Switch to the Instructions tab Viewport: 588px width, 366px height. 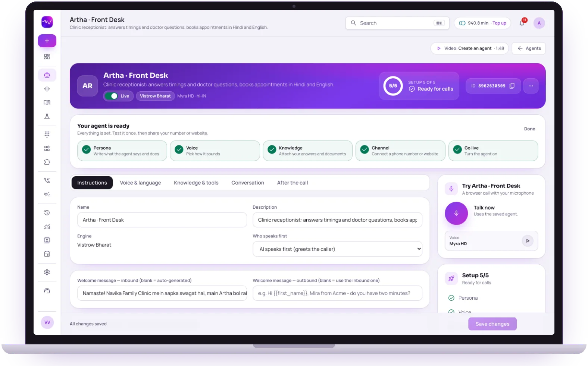pyautogui.click(x=92, y=183)
